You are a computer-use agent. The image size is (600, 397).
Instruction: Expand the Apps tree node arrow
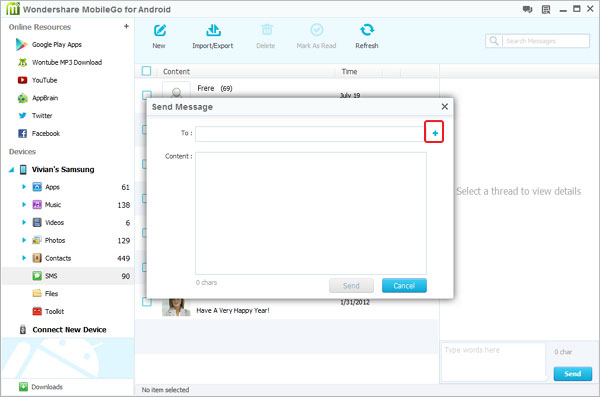click(24, 187)
